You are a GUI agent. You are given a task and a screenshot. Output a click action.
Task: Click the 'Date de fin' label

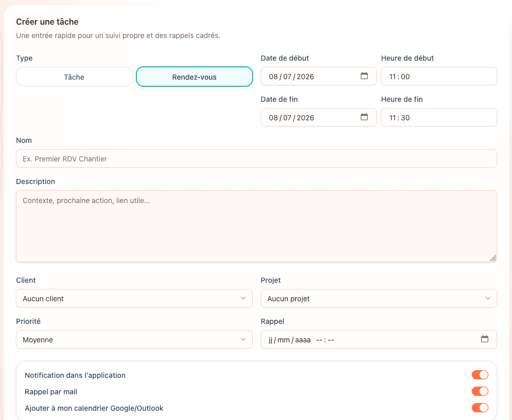279,99
